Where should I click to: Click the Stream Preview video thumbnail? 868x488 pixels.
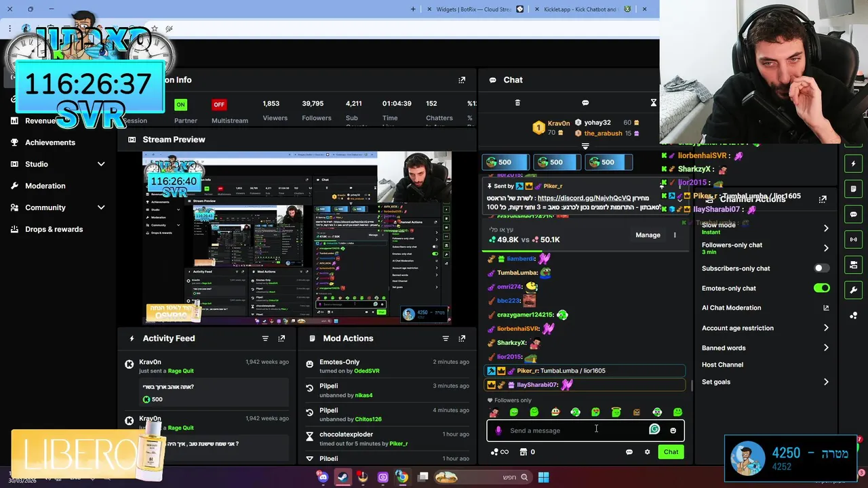pos(297,238)
